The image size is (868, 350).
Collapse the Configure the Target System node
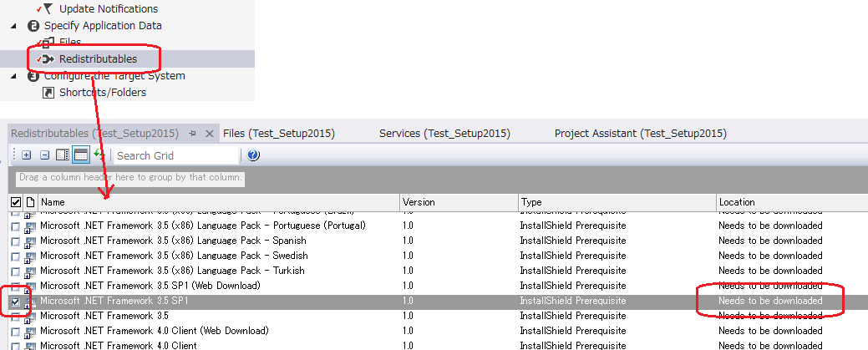(x=14, y=76)
